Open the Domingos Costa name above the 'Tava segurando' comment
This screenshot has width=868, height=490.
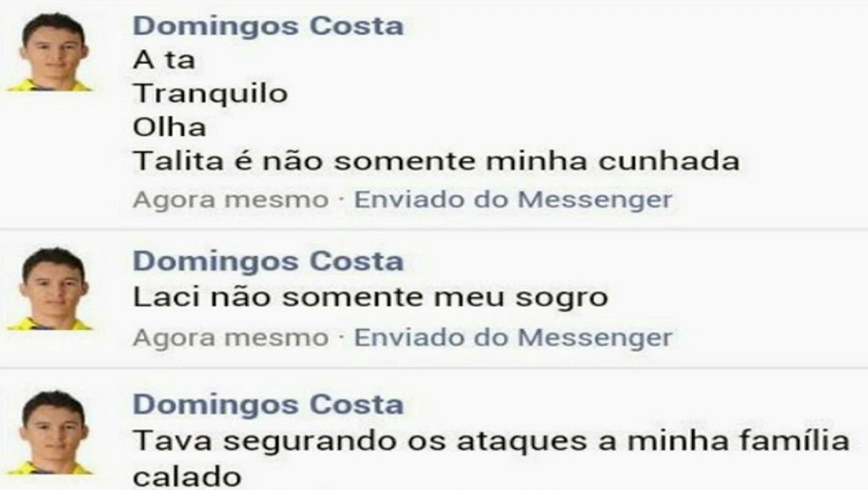[268, 405]
